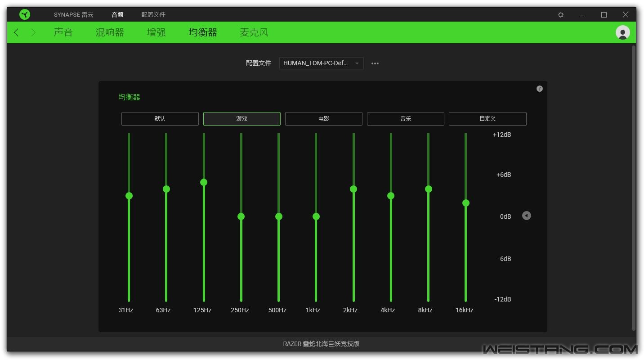
Task: Click the Razer logo icon
Action: click(x=25, y=15)
